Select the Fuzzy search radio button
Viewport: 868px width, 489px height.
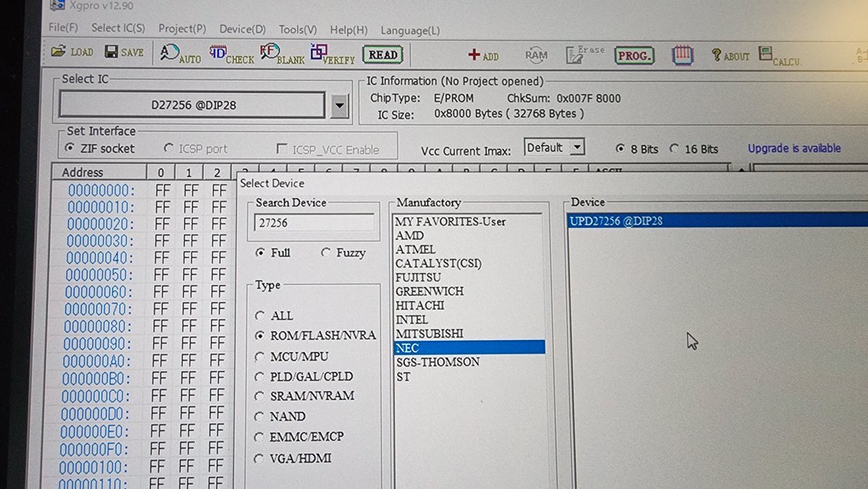coord(325,252)
